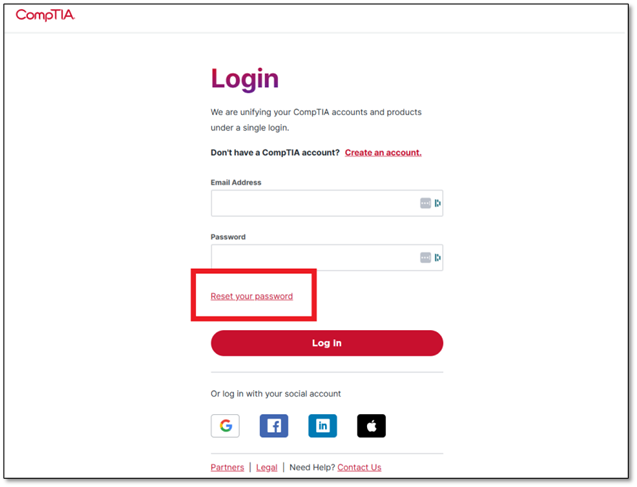Sign in with the Google icon
This screenshot has height=487, width=637.
(x=225, y=426)
